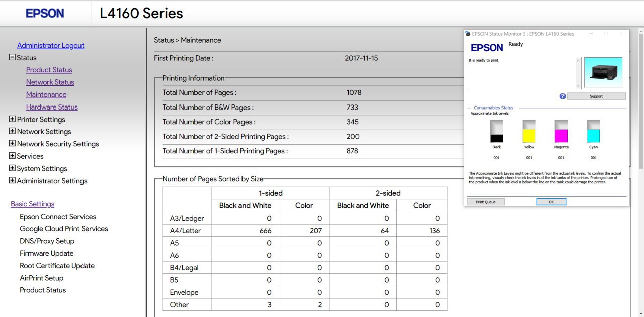This screenshot has width=644, height=317.
Task: Expand the Administrator Settings section
Action: [12, 180]
